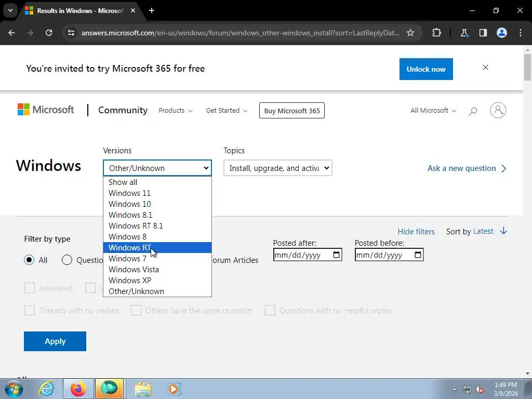Viewport: 532px width, 399px height.
Task: Check the Threads with no replies box
Action: pos(30,311)
